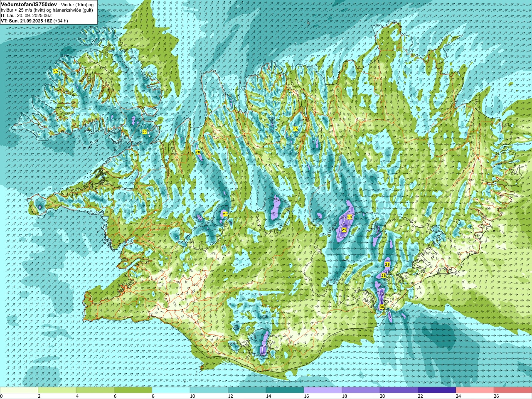Click the legend tick number 0

2,396
